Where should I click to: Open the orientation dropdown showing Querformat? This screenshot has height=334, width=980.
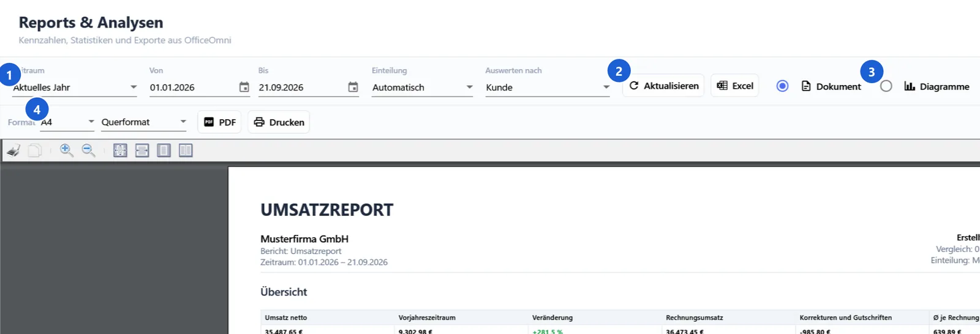tap(144, 122)
